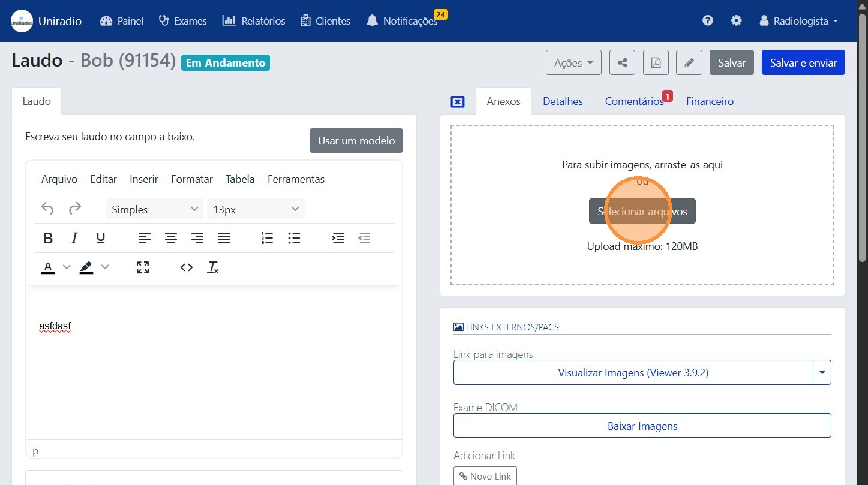
Task: Click the Salvar e enviar button
Action: 803,62
